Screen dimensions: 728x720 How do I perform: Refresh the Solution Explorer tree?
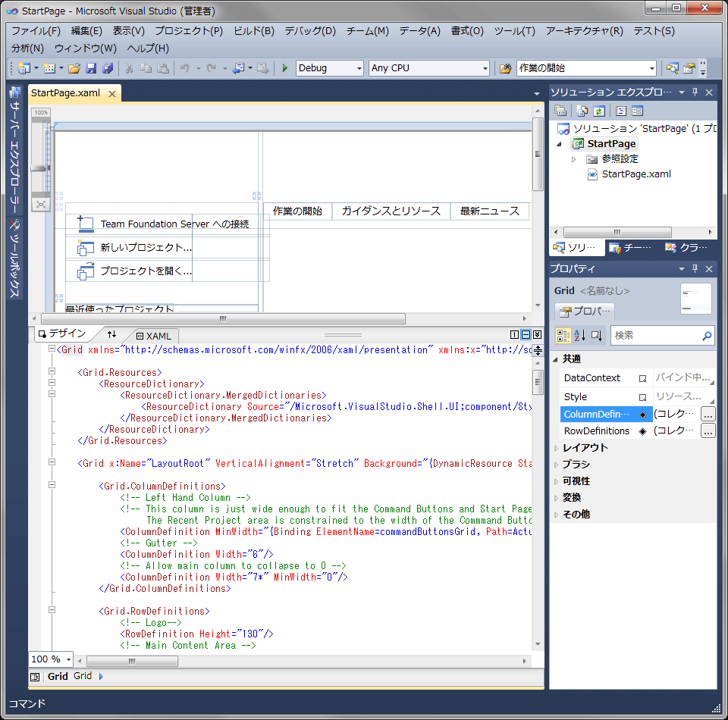tap(599, 111)
